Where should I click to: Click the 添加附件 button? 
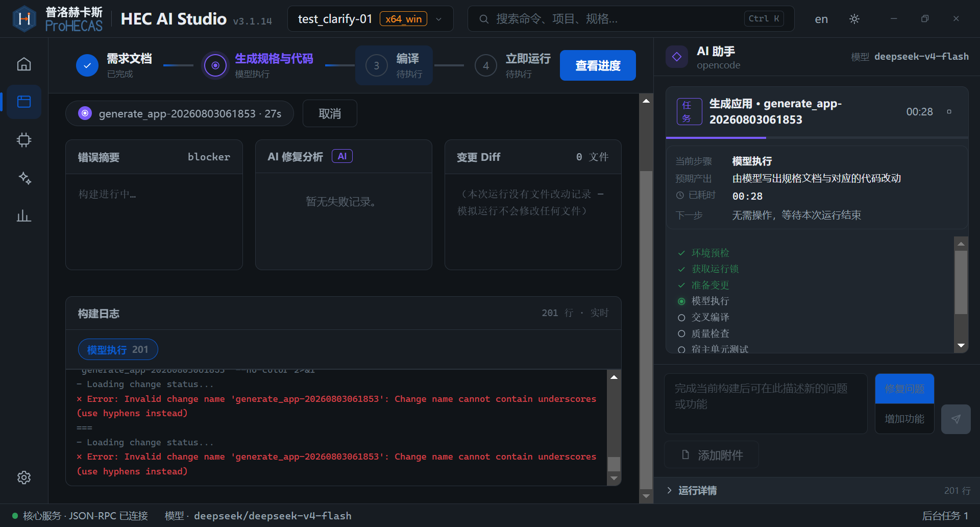pyautogui.click(x=711, y=454)
